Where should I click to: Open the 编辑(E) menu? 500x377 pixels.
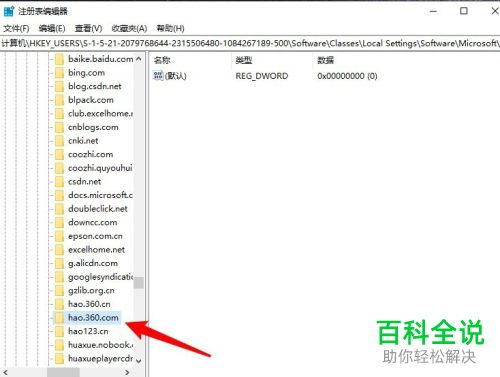click(52, 28)
